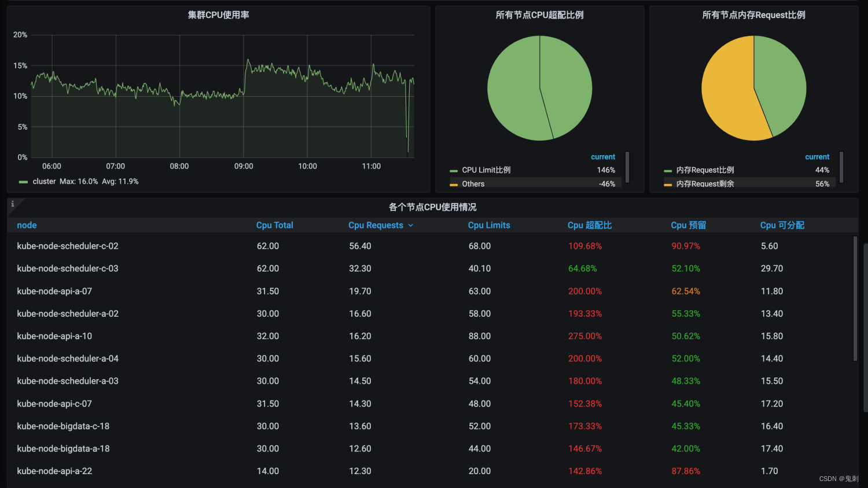Click the Cpu Requests sort arrow
868x488 pixels.
click(x=411, y=226)
